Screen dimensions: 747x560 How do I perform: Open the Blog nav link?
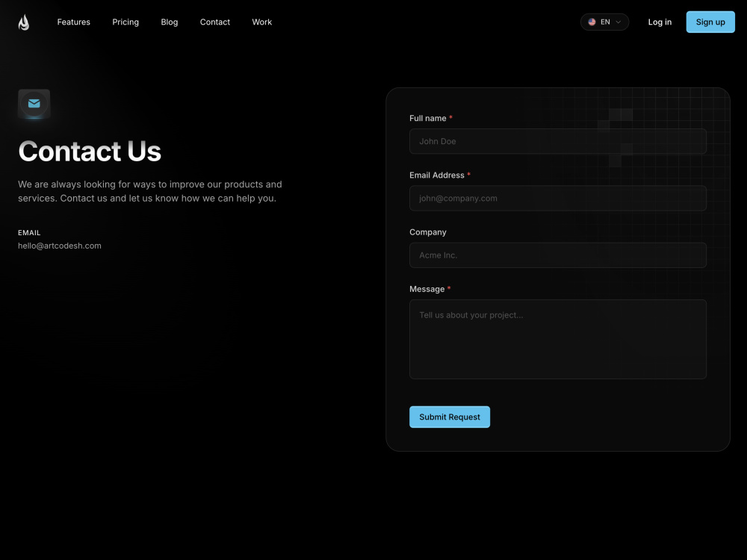point(169,22)
